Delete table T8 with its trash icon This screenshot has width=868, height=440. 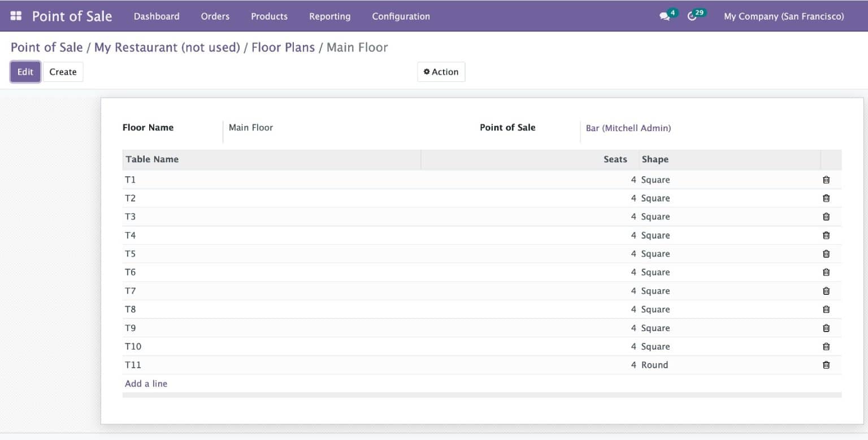tap(826, 309)
